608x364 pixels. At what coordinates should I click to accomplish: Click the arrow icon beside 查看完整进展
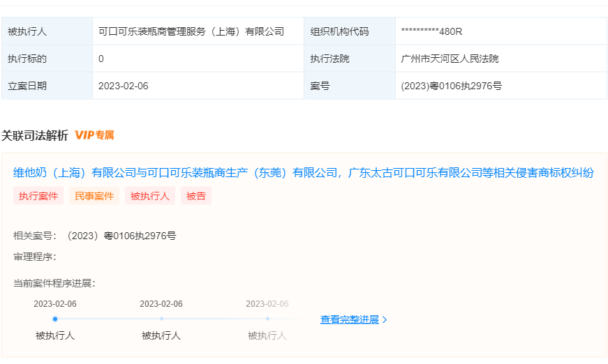[385, 320]
